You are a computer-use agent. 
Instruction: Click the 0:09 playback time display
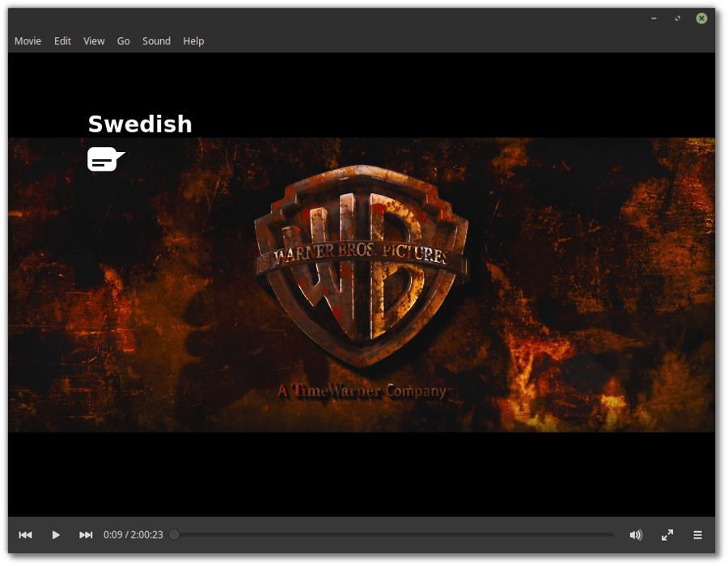click(x=135, y=534)
